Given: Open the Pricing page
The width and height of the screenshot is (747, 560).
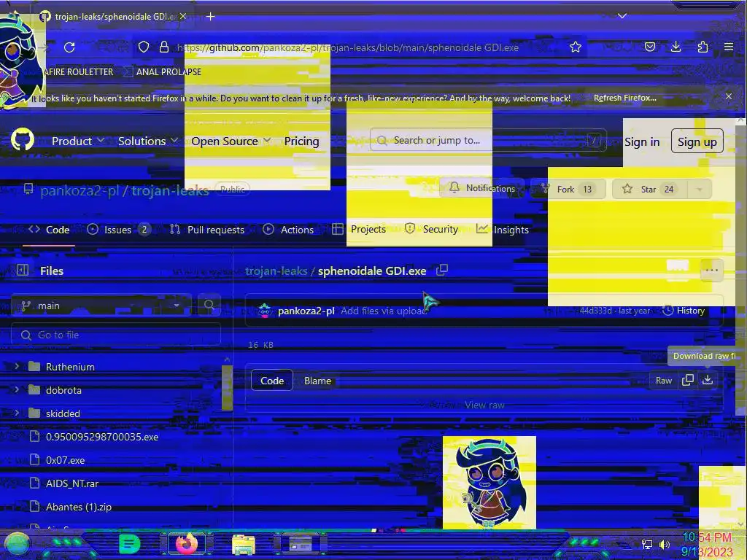Looking at the screenshot, I should 301,141.
